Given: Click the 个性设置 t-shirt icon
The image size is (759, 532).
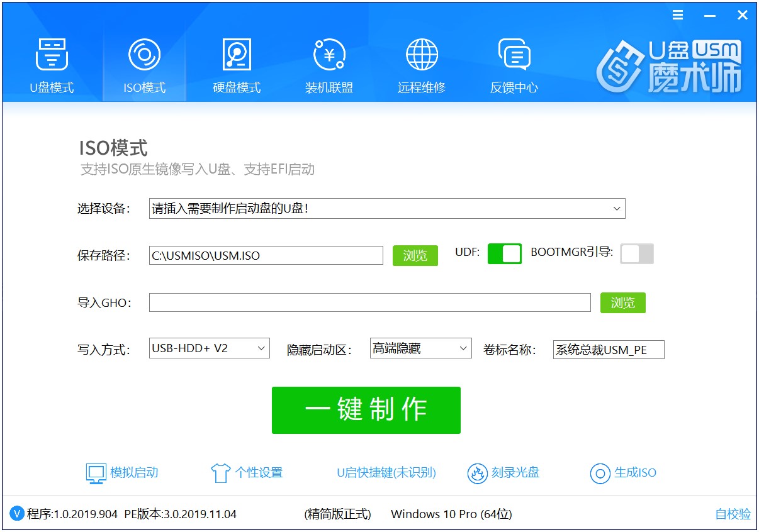Looking at the screenshot, I should coord(220,473).
